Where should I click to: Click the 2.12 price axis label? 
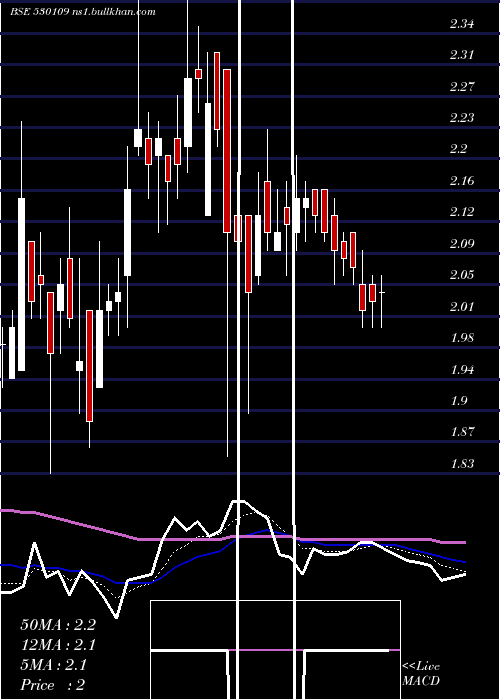click(462, 212)
